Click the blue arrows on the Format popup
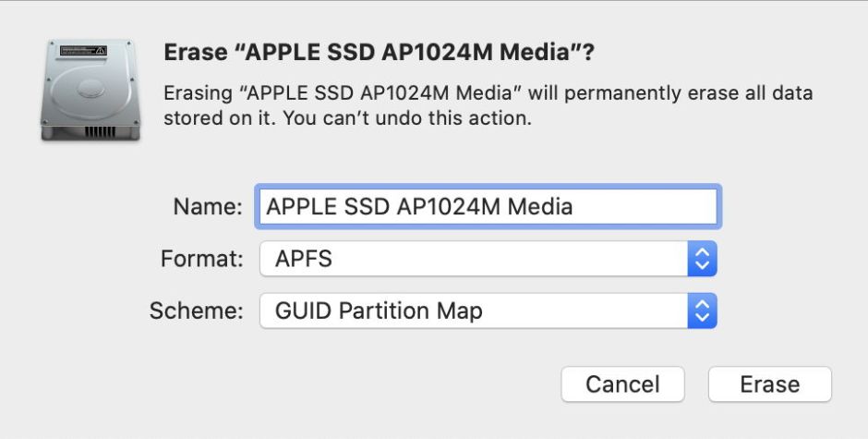The width and height of the screenshot is (868, 439). [x=702, y=259]
